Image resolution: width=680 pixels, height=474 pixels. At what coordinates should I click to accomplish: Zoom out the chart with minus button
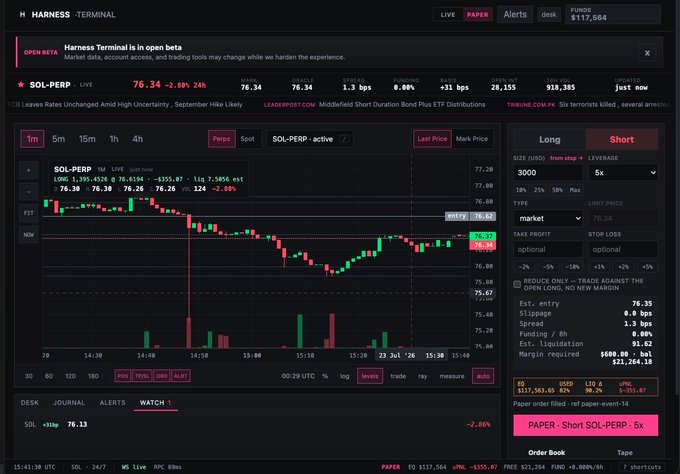tap(29, 192)
